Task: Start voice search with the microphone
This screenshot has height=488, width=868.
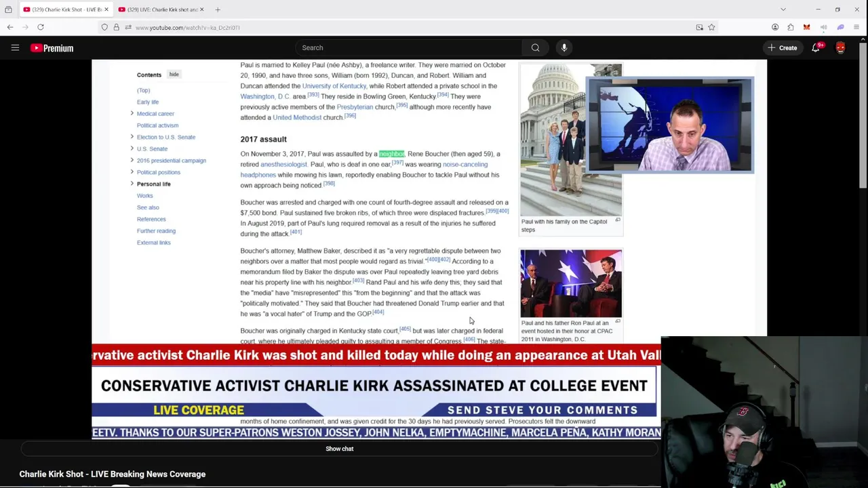Action: 564,47
